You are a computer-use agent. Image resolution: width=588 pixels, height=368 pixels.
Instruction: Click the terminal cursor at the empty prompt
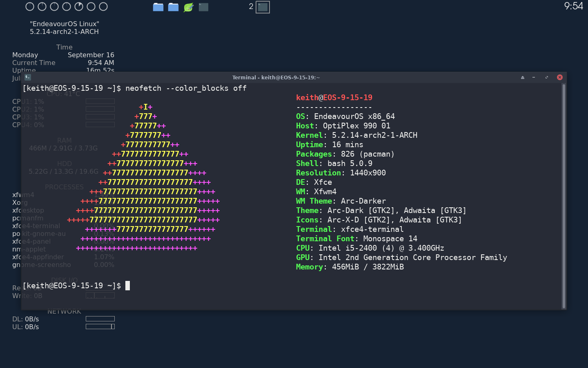click(x=127, y=285)
